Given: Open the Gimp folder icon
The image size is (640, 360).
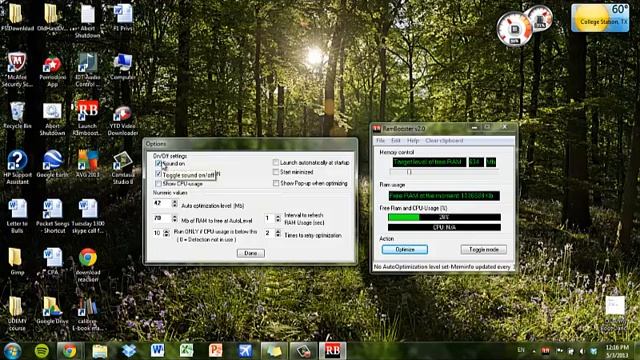Looking at the screenshot, I should [x=17, y=261].
